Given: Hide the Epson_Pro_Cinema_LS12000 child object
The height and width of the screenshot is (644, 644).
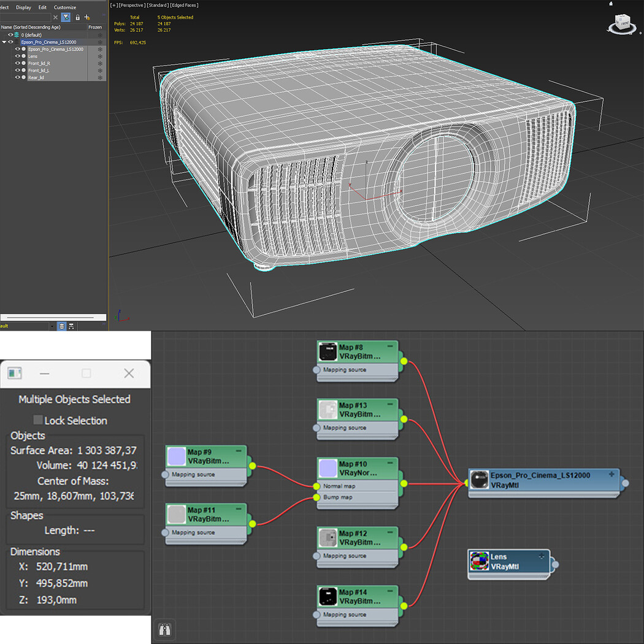Looking at the screenshot, I should [18, 49].
